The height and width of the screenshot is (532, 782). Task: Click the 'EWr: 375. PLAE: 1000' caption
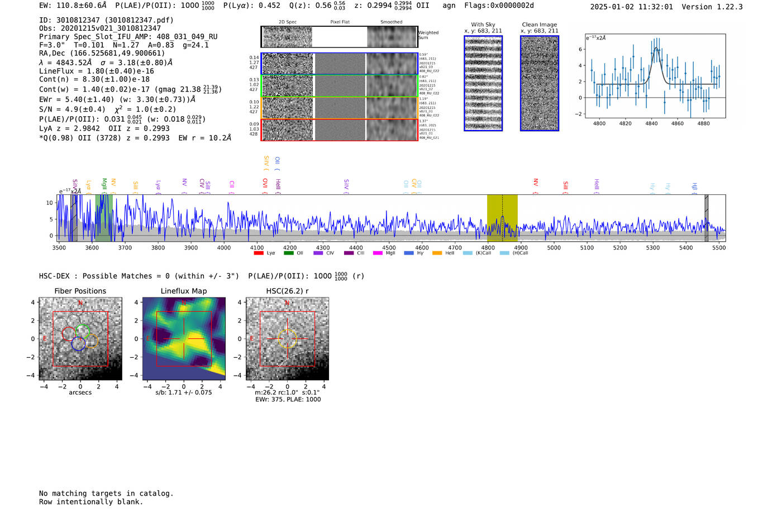point(288,400)
